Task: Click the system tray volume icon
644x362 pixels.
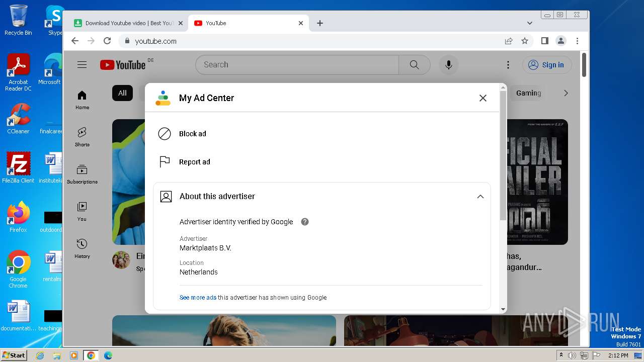Action: pos(572,355)
